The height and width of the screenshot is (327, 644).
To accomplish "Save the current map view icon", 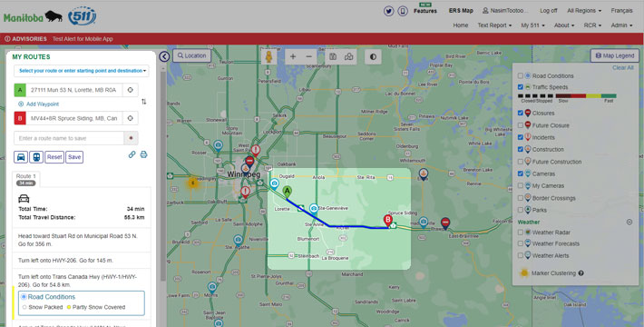I will point(333,56).
